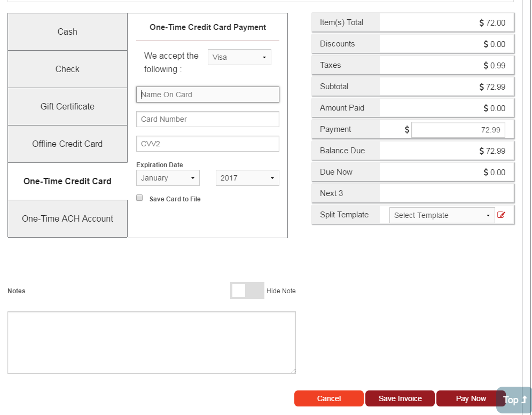This screenshot has width=532, height=415.
Task: Click the Save Invoice button
Action: tap(400, 398)
